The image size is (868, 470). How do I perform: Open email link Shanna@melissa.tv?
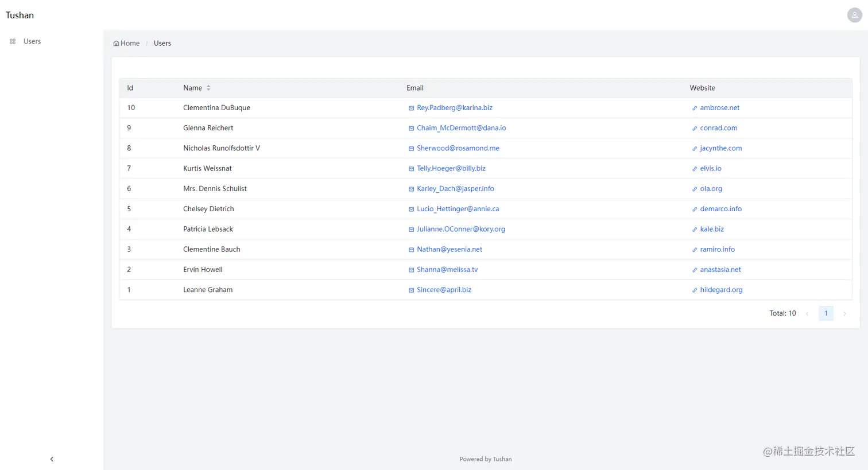click(x=447, y=269)
